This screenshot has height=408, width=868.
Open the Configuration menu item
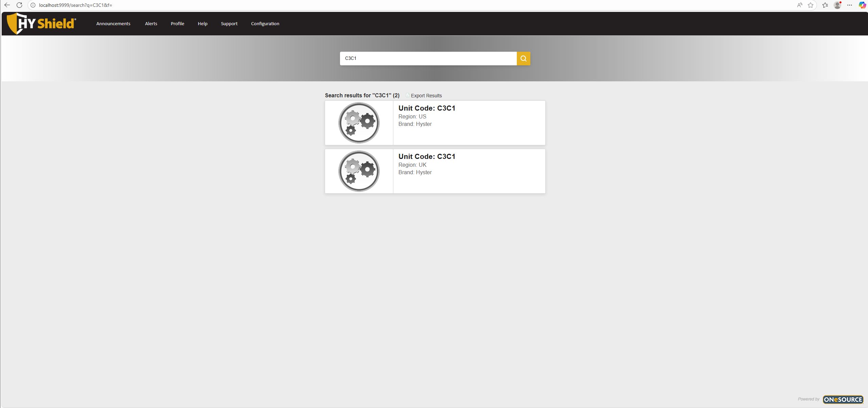point(265,23)
